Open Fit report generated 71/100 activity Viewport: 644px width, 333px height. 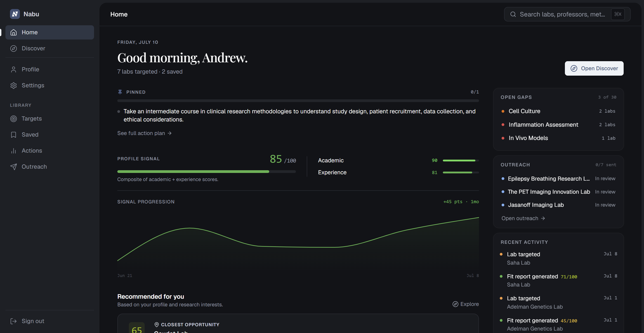tap(558, 280)
